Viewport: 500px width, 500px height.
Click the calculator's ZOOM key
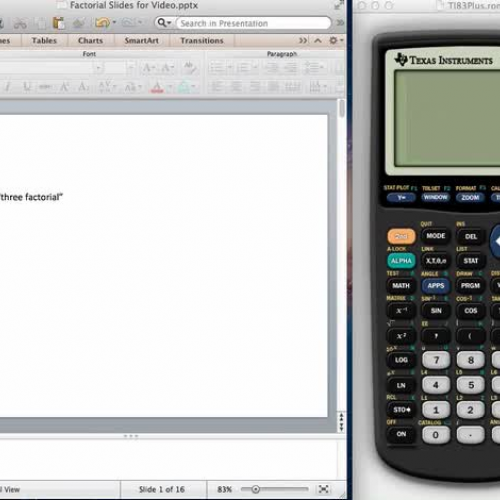[470, 198]
